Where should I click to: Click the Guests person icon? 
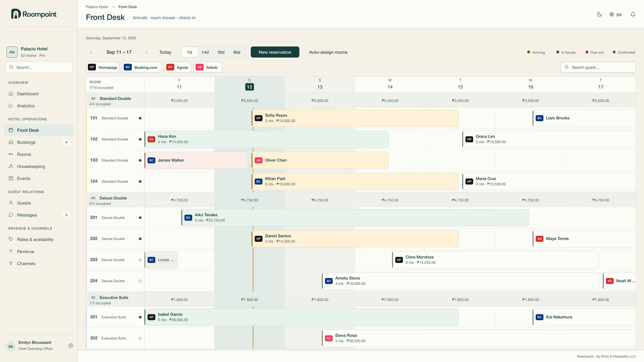[11, 203]
